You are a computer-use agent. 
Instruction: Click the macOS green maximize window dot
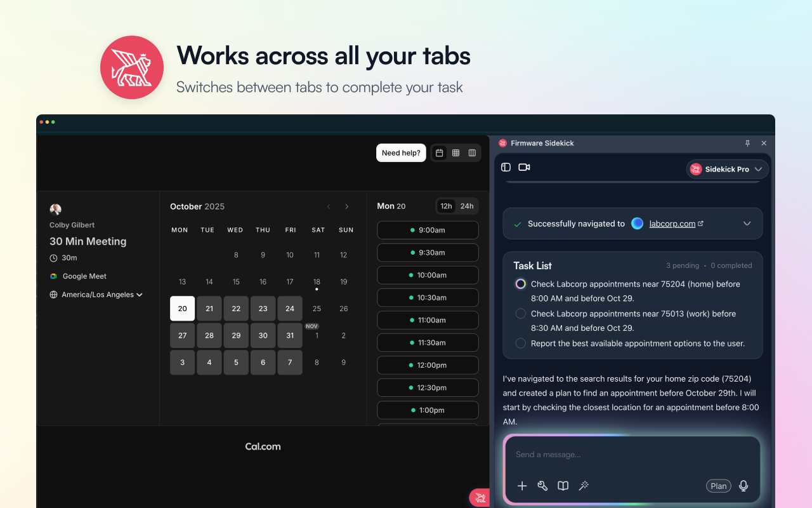pos(53,122)
